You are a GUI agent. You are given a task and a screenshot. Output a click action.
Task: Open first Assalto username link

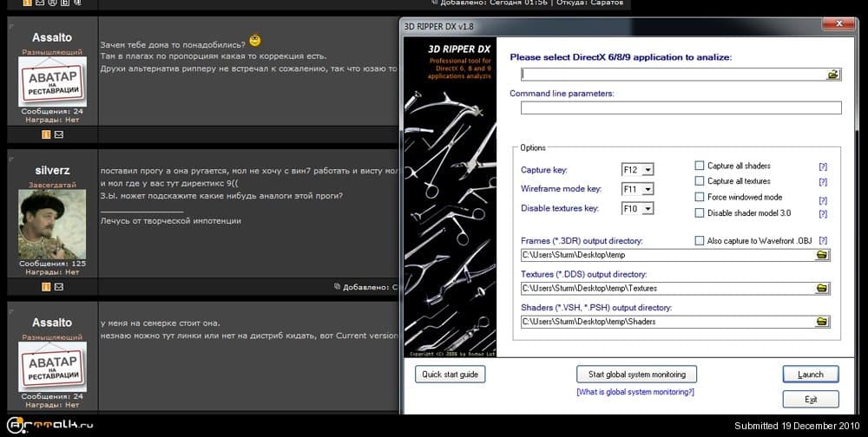(x=52, y=37)
